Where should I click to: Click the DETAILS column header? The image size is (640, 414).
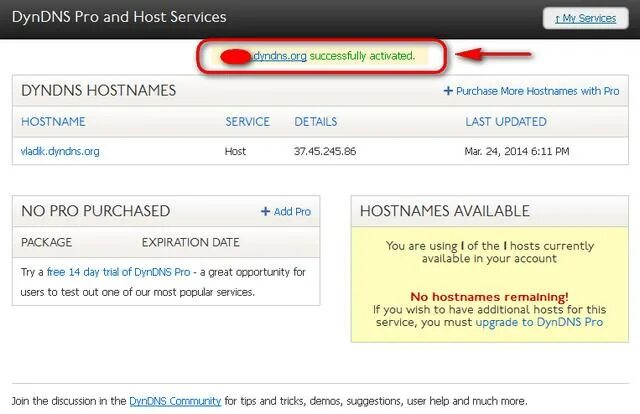(x=316, y=122)
